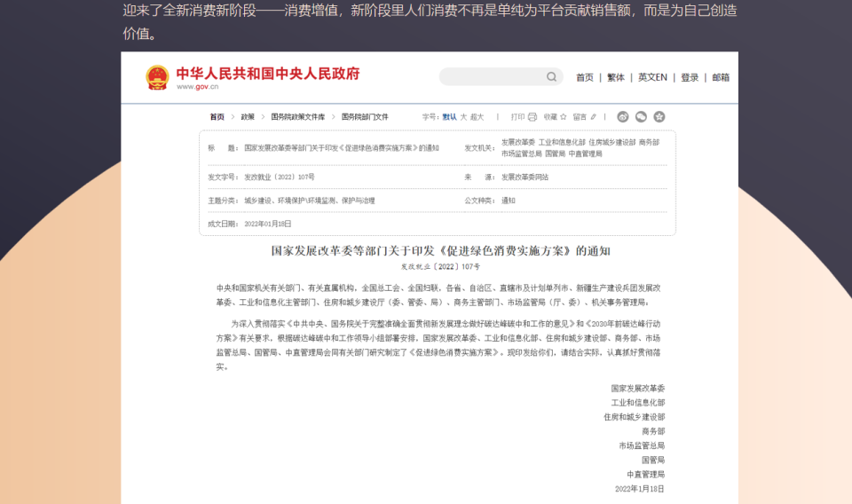Click 国管局 in the signature list
Image resolution: width=852 pixels, height=504 pixels.
pyautogui.click(x=653, y=460)
